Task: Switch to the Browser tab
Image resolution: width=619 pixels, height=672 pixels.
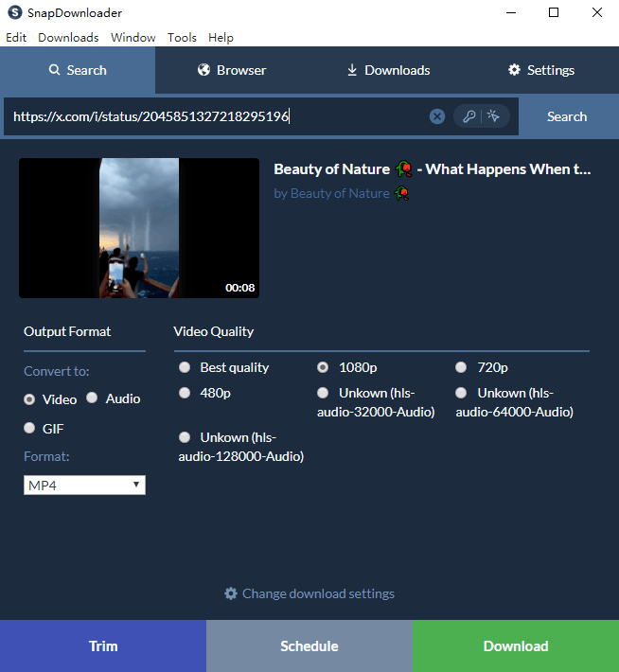Action: [232, 70]
